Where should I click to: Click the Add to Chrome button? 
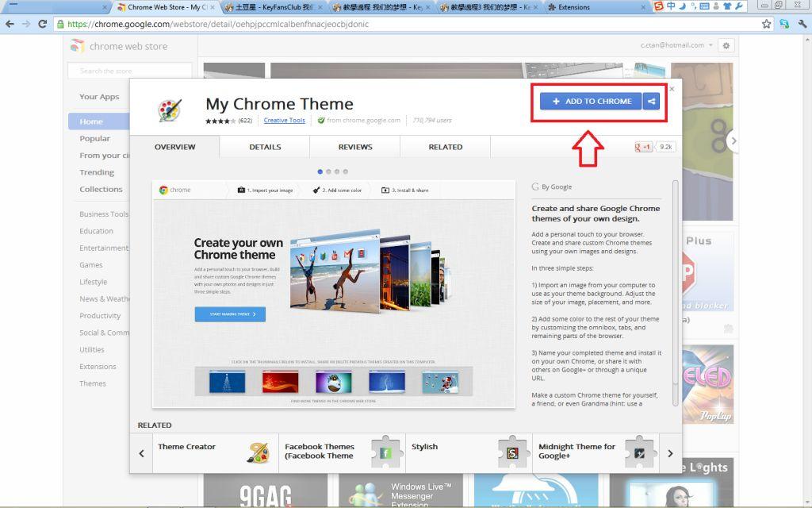pyautogui.click(x=592, y=102)
